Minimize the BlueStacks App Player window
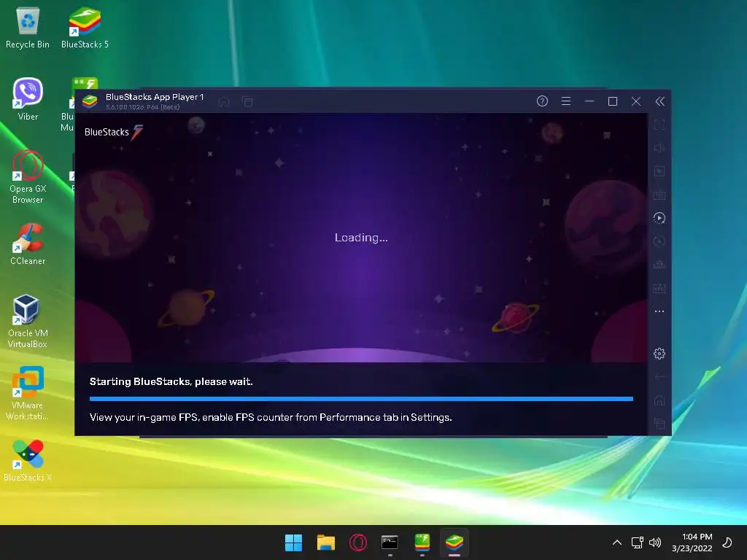The image size is (747, 560). 589,101
